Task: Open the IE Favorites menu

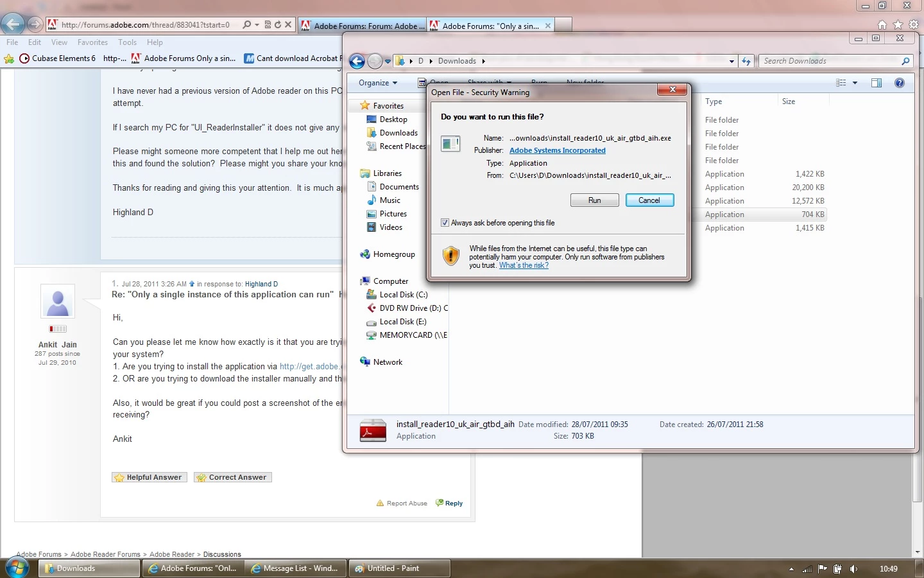Action: [x=92, y=42]
